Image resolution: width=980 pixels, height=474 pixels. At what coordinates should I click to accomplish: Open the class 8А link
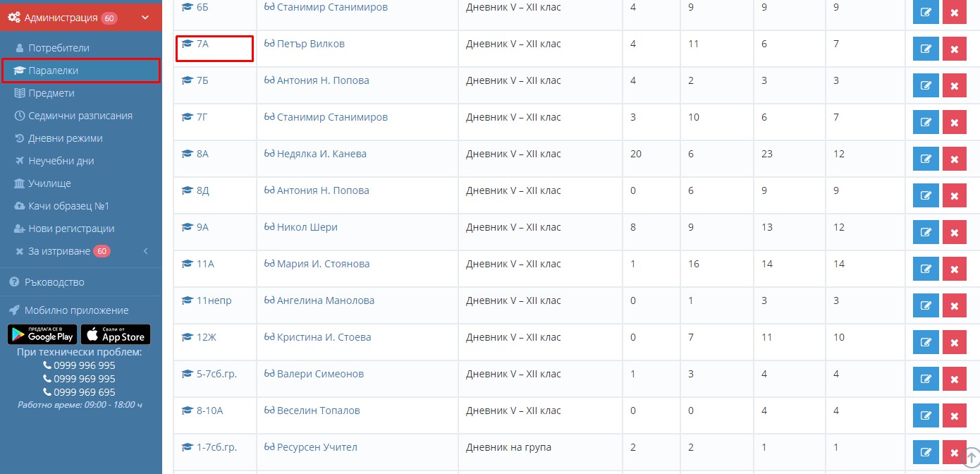click(x=202, y=154)
